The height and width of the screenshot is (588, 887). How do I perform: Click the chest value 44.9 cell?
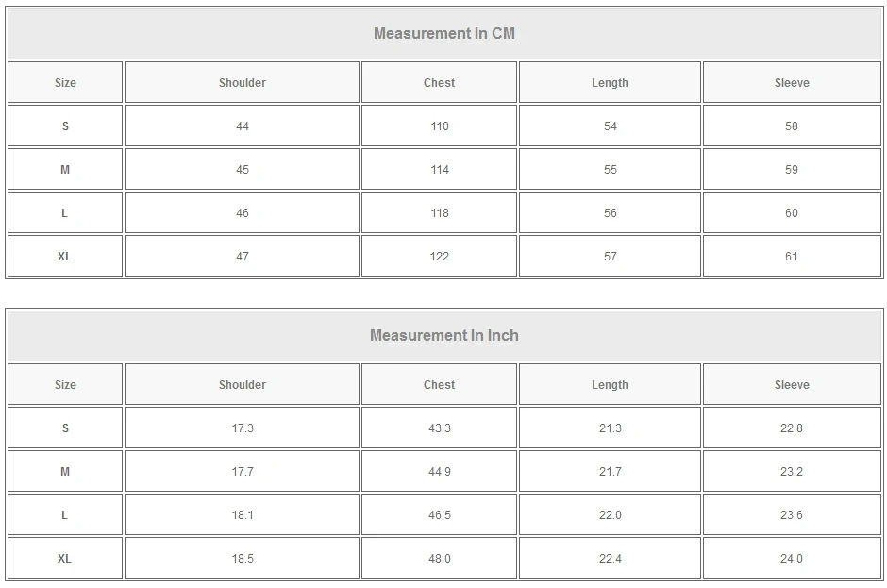coord(440,472)
